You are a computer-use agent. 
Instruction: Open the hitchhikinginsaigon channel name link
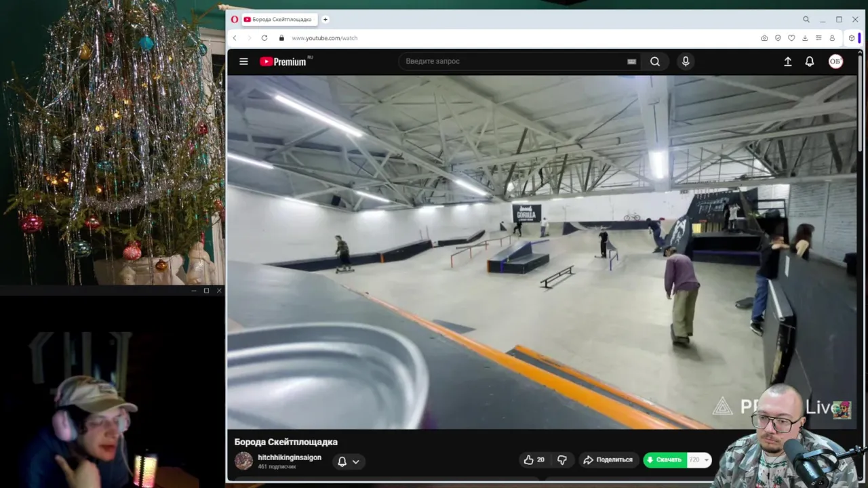pyautogui.click(x=290, y=457)
